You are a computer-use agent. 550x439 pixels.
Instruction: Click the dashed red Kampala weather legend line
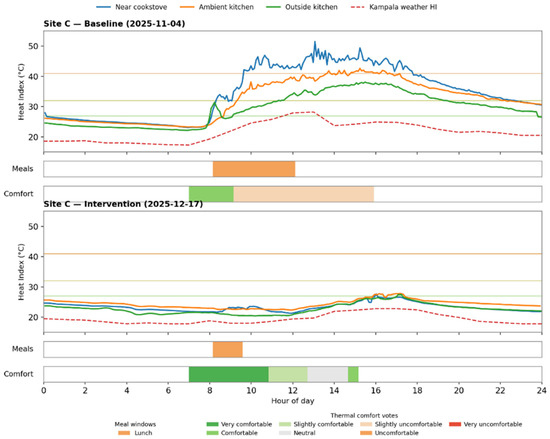(357, 7)
